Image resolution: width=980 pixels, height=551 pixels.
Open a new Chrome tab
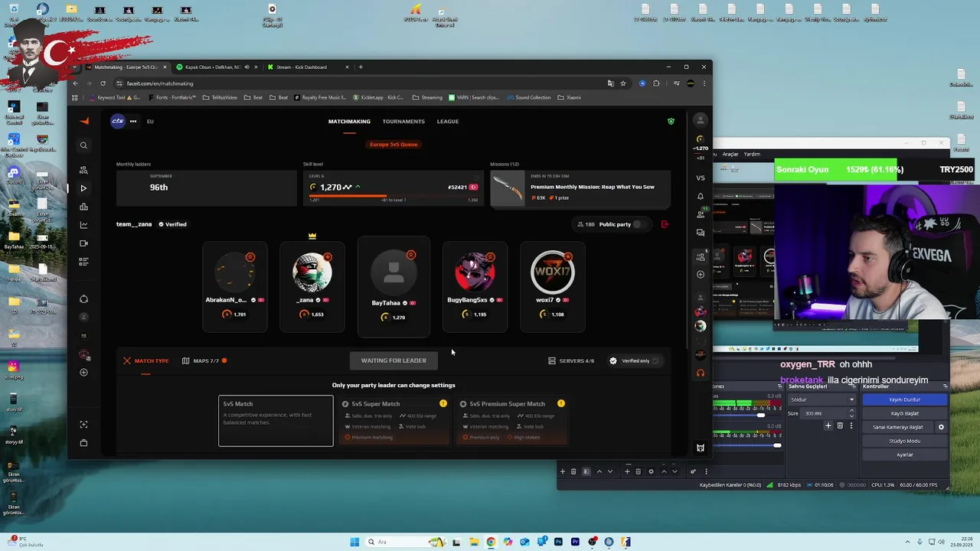(x=361, y=67)
